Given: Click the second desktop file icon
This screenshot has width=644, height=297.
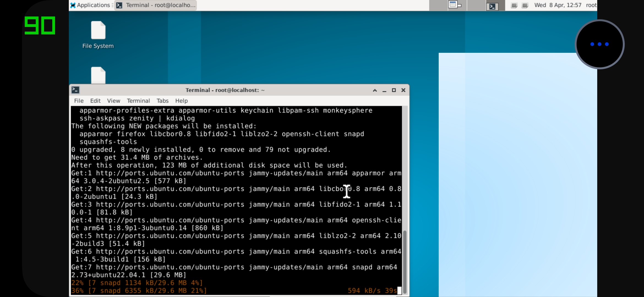Looking at the screenshot, I should tap(98, 75).
